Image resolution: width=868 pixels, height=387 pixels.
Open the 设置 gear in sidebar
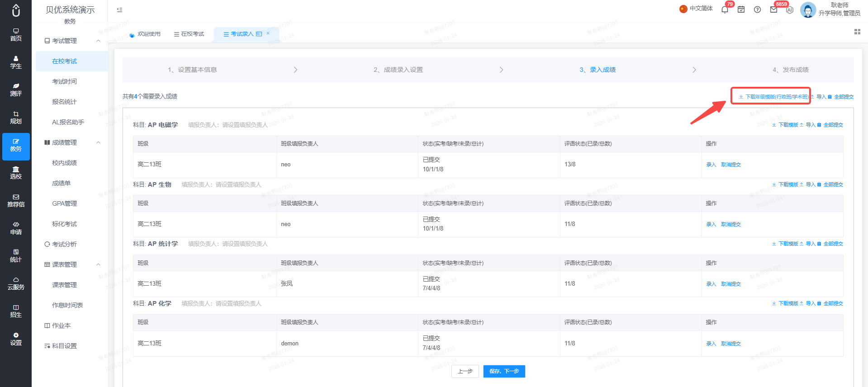click(16, 339)
